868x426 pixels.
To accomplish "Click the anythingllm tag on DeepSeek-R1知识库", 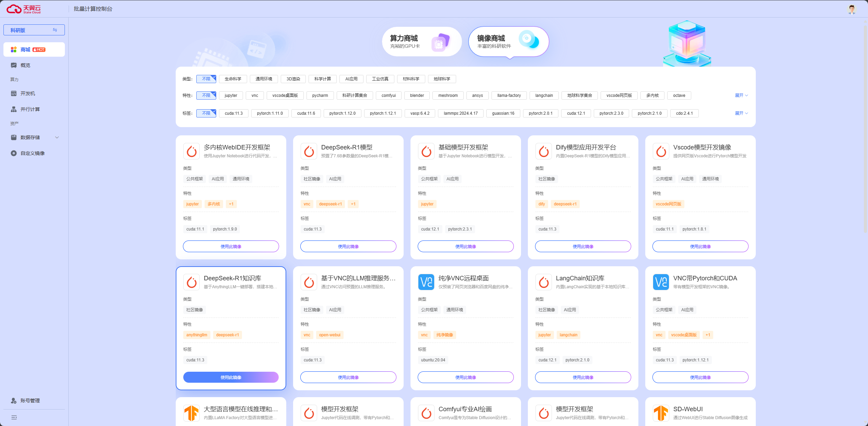I will click(x=197, y=335).
